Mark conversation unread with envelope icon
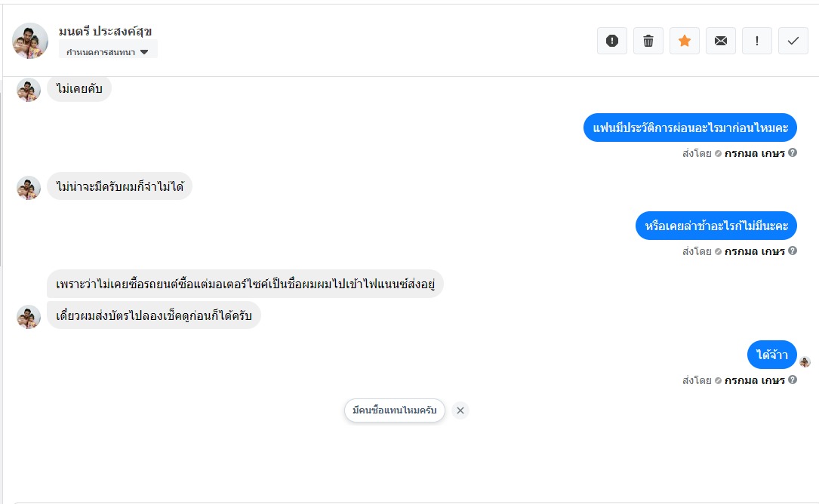 [x=721, y=41]
